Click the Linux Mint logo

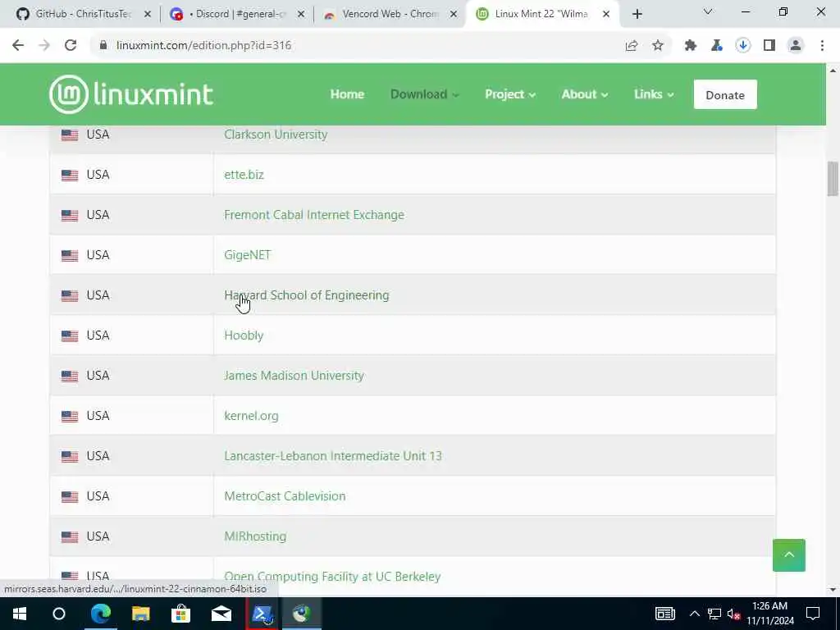click(x=131, y=94)
